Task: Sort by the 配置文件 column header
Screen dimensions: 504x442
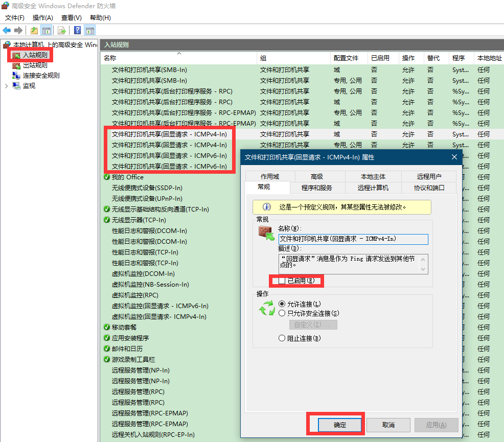Action: click(x=349, y=58)
